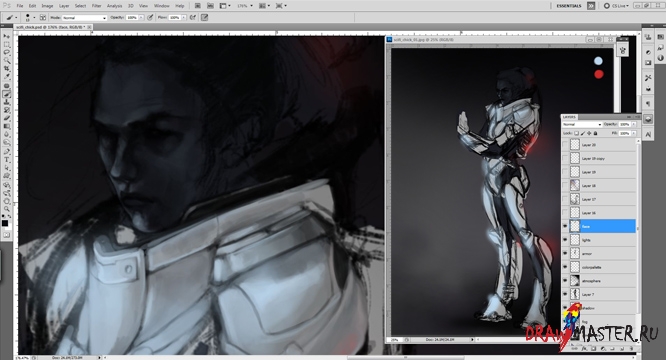Open the Layer menu
The width and height of the screenshot is (666, 360).
[x=64, y=6]
